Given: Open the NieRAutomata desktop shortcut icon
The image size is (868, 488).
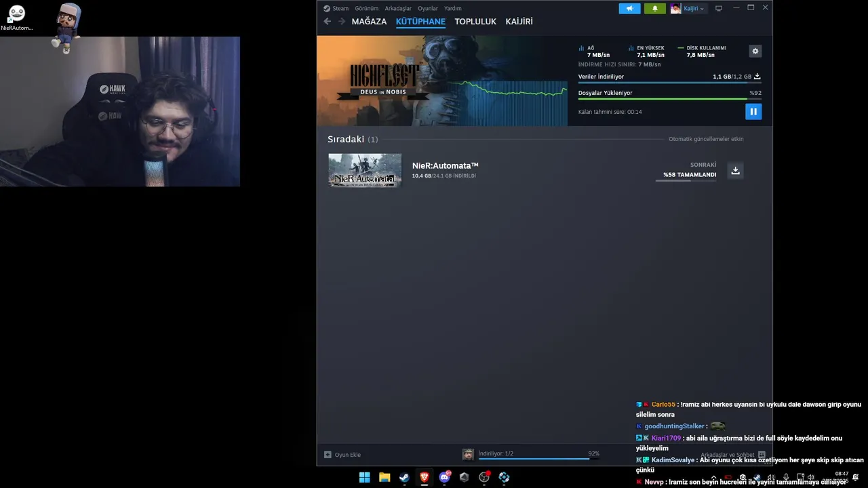Looking at the screenshot, I should coord(16,18).
